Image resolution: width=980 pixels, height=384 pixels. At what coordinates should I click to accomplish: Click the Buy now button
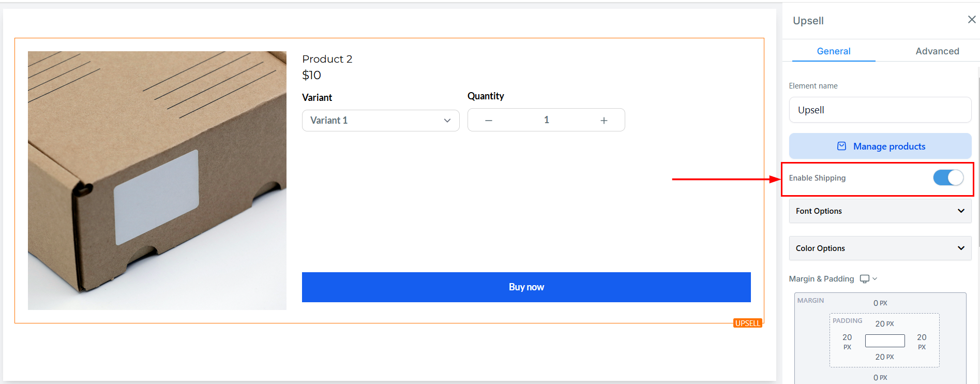(x=526, y=287)
